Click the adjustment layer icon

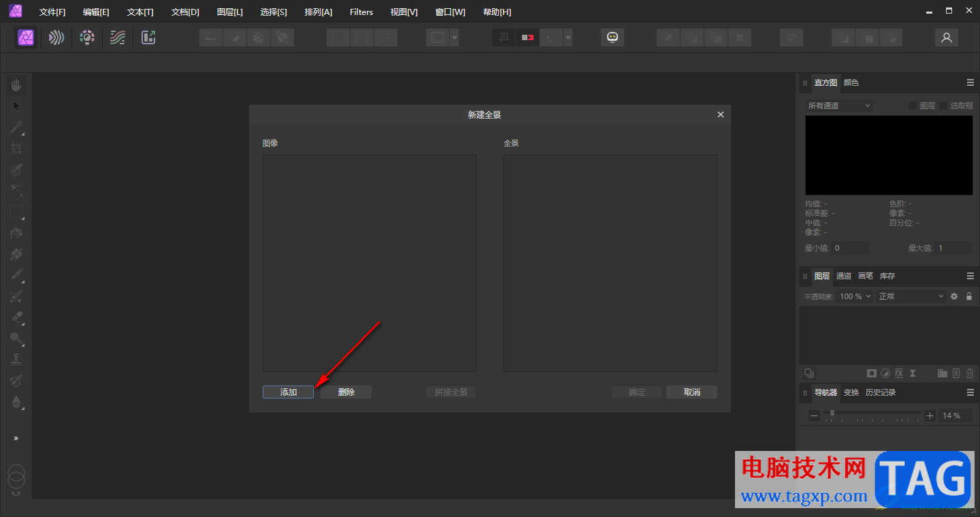tap(885, 373)
